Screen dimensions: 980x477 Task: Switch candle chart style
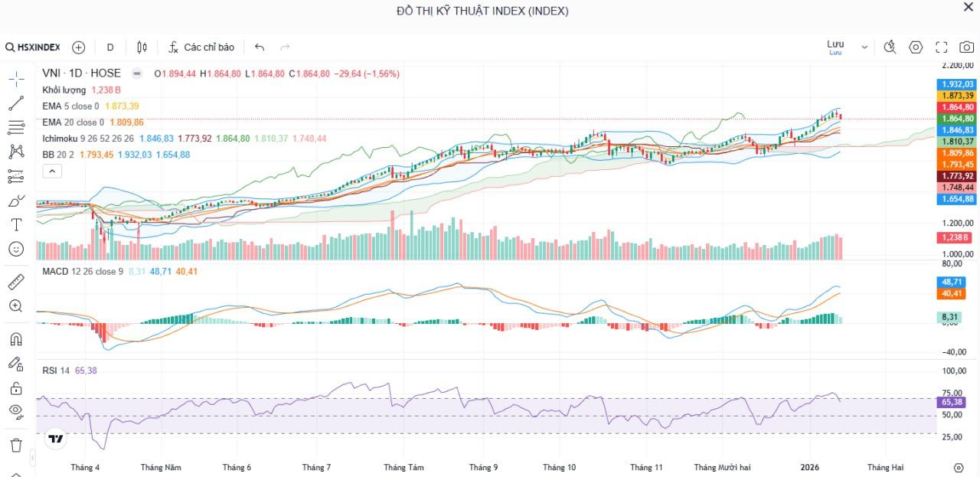tap(141, 47)
